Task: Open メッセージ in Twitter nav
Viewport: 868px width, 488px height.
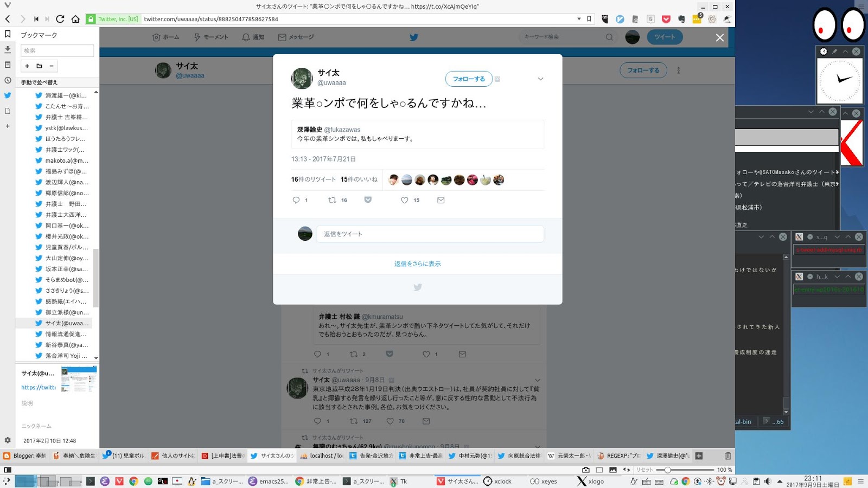Action: [296, 37]
